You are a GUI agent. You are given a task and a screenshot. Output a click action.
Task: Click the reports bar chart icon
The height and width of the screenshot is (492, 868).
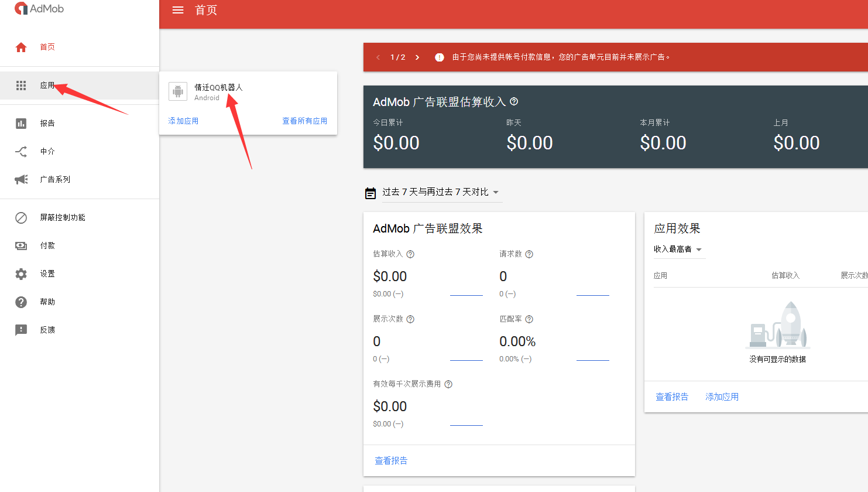point(21,123)
